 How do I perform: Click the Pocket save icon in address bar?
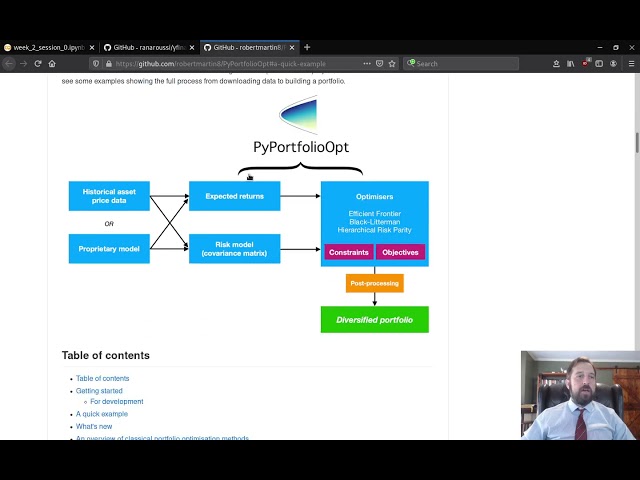tap(380, 64)
